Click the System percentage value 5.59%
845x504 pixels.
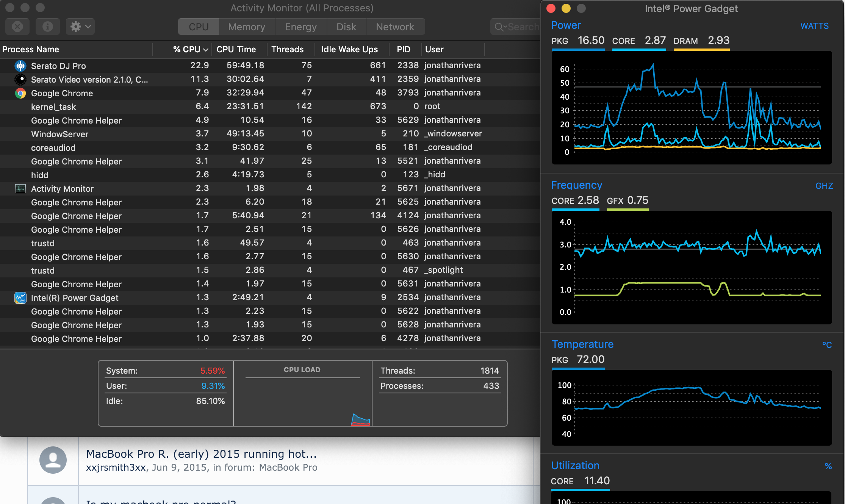coord(212,371)
